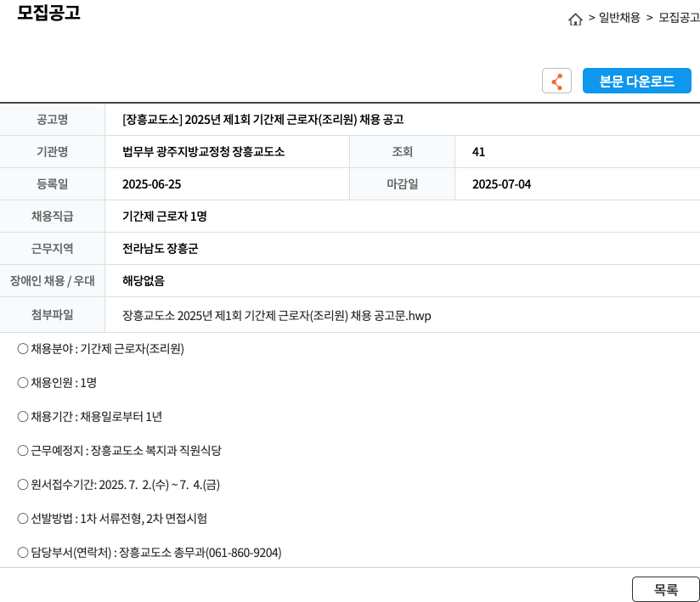Click the 근무예정지 line
The height and width of the screenshot is (602, 700).
click(119, 450)
